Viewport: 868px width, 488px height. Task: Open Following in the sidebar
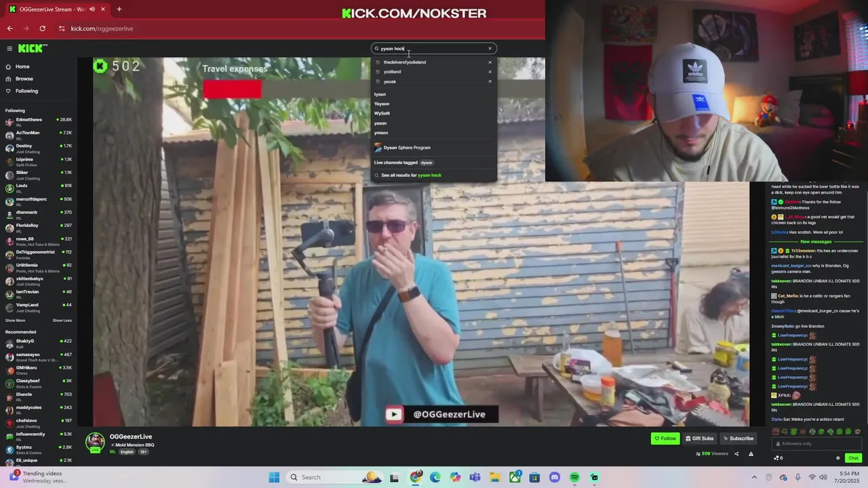pyautogui.click(x=27, y=91)
